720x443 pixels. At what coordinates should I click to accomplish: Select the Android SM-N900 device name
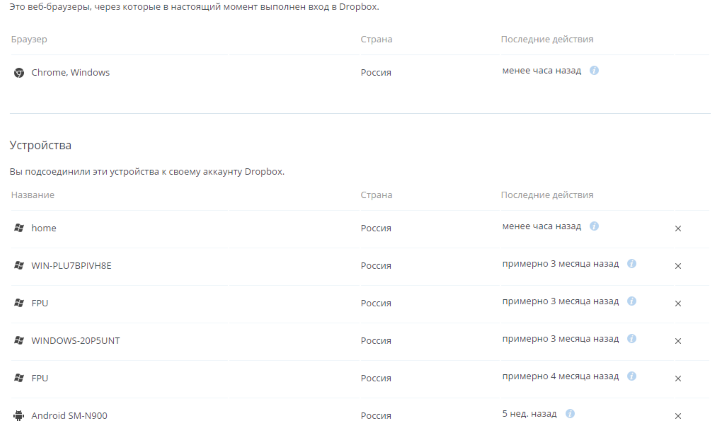coord(69,416)
